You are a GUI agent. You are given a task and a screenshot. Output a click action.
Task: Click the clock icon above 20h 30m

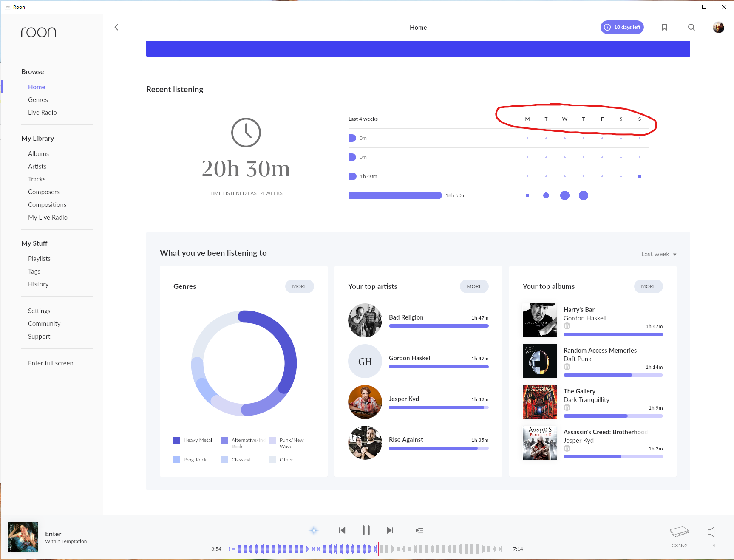pyautogui.click(x=246, y=133)
